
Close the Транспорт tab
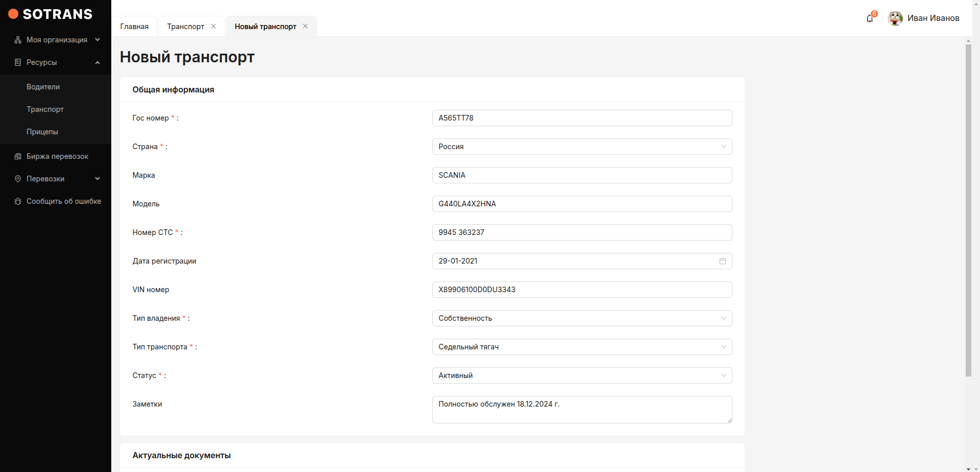click(x=213, y=26)
